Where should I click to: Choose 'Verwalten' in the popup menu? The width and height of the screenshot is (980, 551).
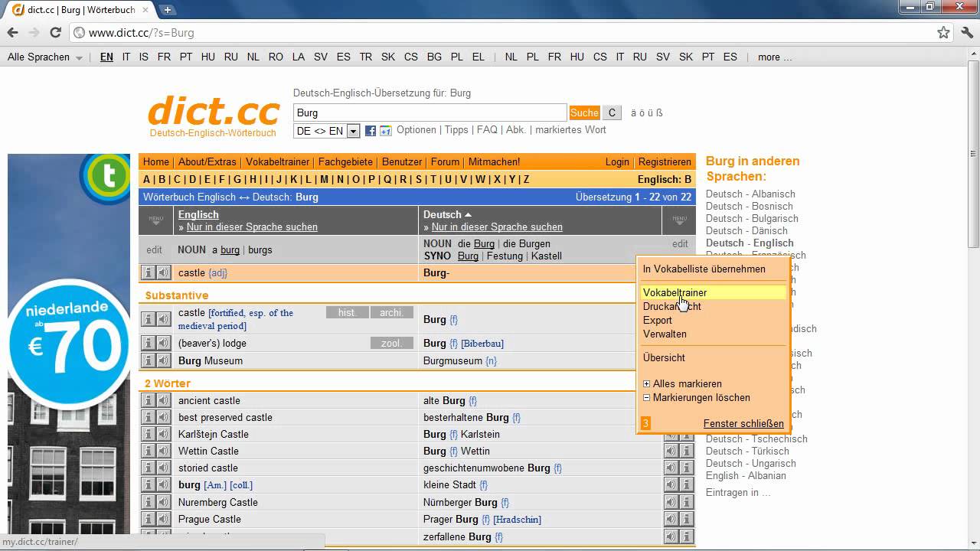click(x=665, y=334)
